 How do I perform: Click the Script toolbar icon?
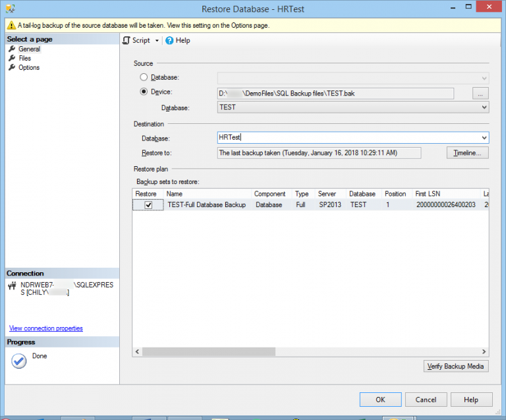[126, 40]
